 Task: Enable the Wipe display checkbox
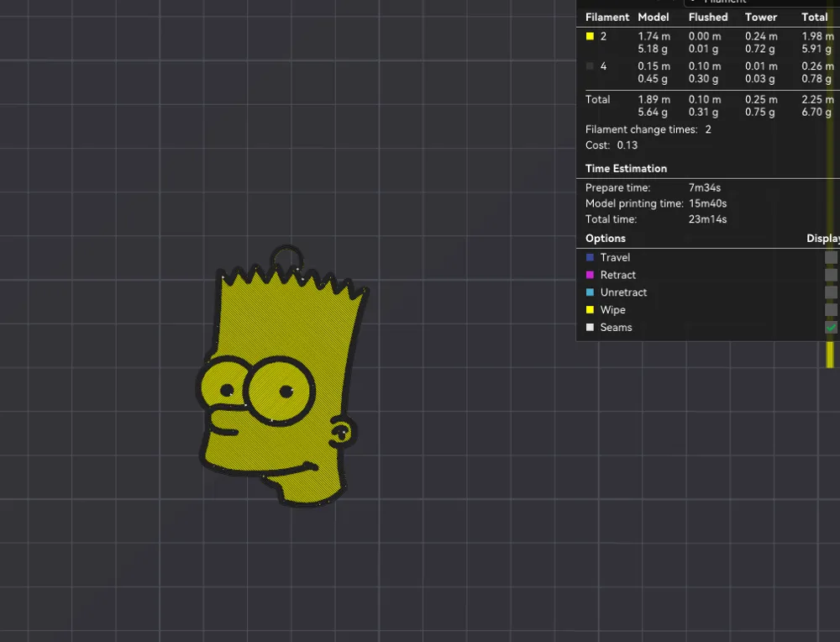831,310
